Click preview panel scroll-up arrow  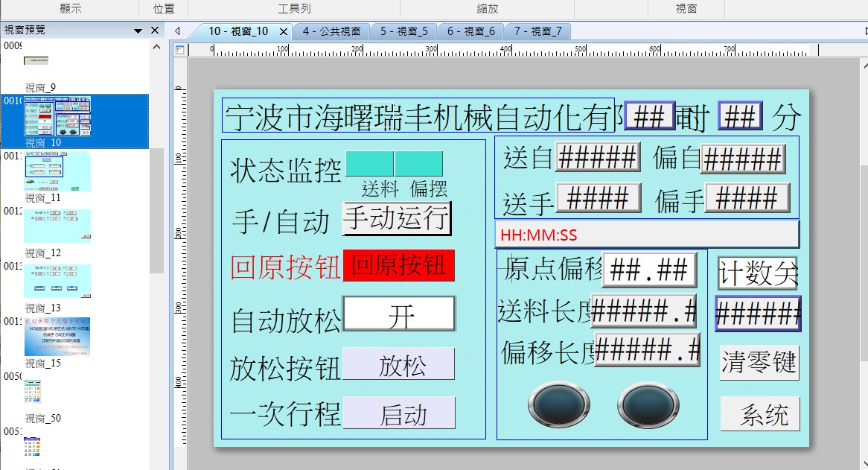point(156,47)
